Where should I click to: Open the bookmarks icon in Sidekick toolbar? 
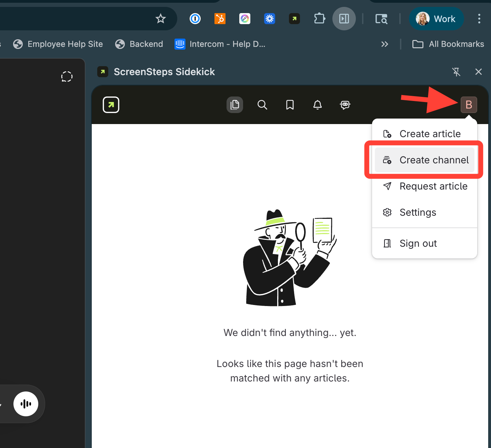290,105
